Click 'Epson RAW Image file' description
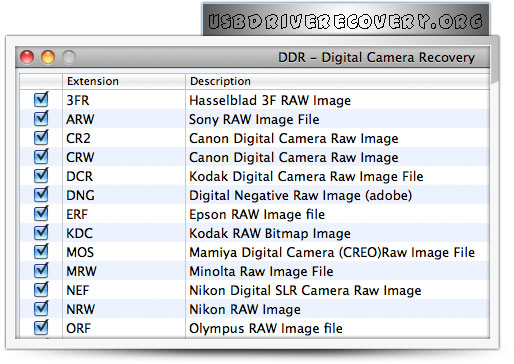 (x=257, y=214)
